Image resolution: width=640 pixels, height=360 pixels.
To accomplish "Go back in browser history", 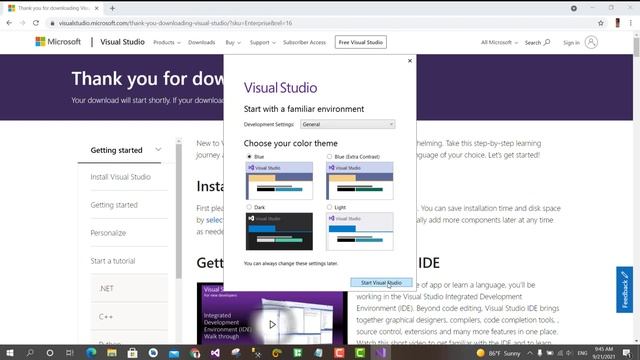I will click(9, 23).
